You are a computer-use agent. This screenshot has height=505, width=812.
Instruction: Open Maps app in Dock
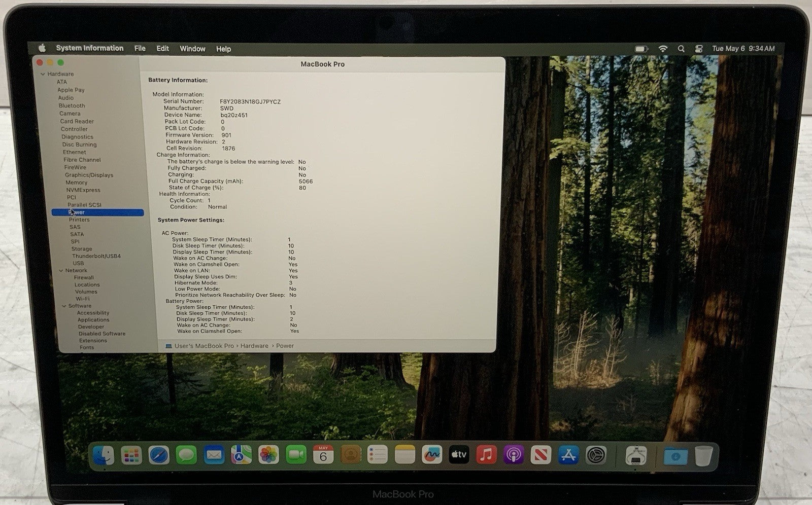[x=241, y=455]
